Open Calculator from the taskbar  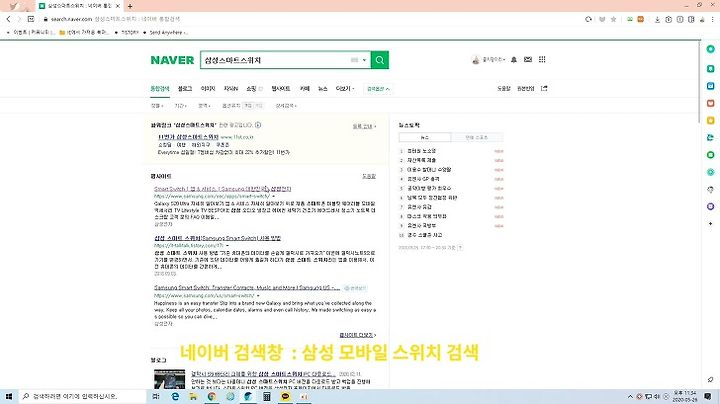coord(267,396)
